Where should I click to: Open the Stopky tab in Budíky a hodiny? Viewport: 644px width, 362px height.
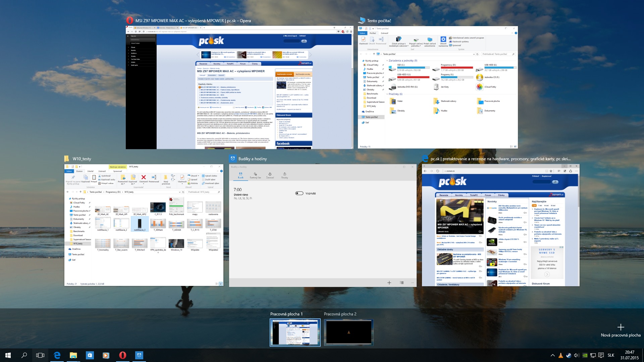pos(284,176)
